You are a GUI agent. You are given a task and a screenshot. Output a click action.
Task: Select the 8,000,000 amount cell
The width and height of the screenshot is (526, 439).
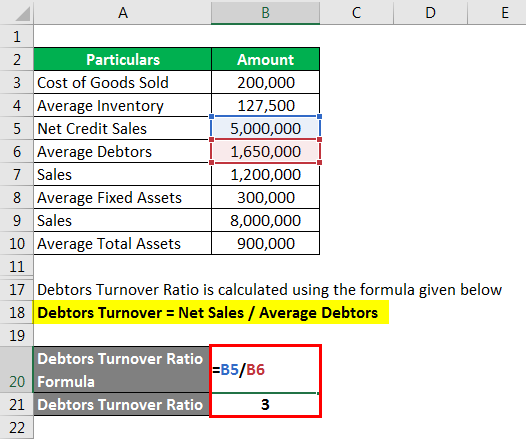(265, 220)
